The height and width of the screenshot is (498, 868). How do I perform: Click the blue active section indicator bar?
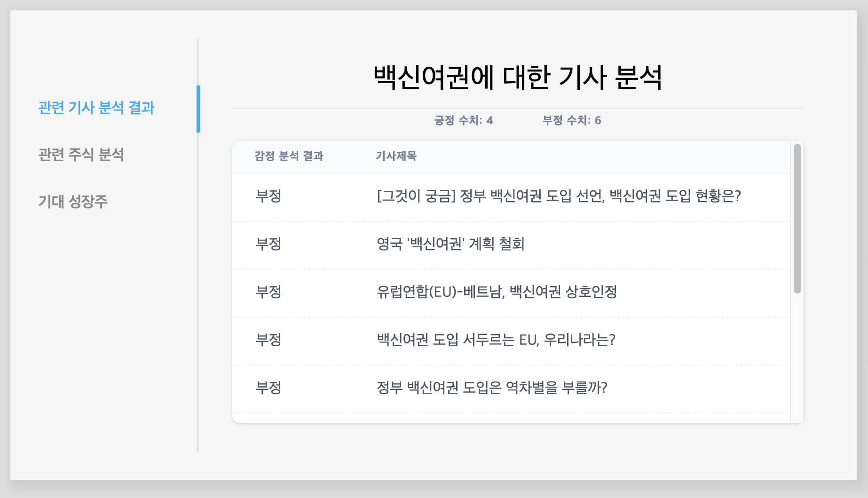tap(199, 109)
